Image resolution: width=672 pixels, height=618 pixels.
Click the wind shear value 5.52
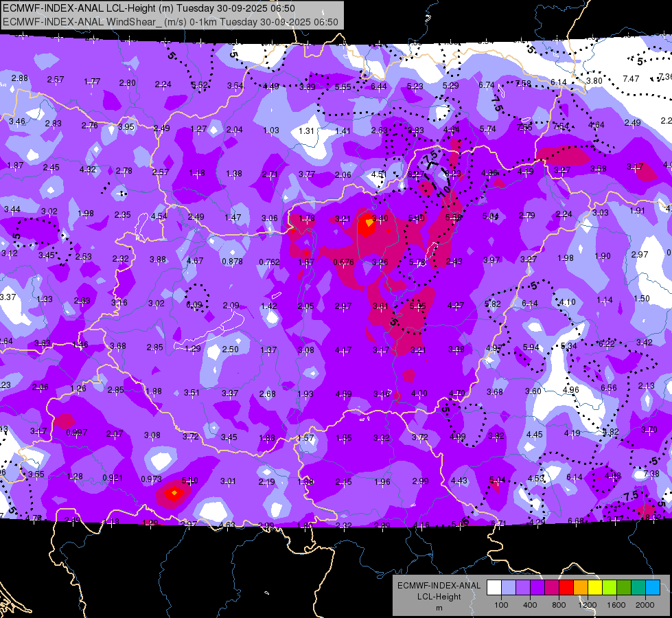(x=199, y=85)
